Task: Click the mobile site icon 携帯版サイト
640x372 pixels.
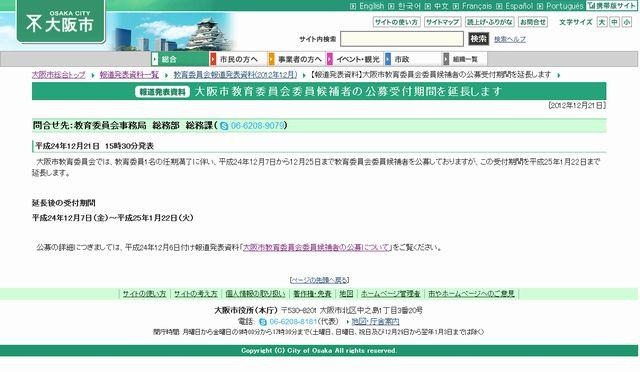Action: [611, 6]
